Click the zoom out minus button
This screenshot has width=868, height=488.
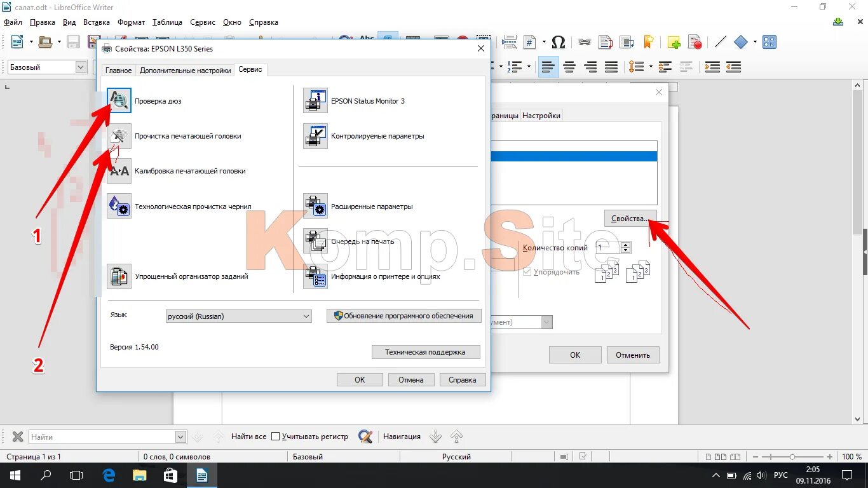[754, 457]
